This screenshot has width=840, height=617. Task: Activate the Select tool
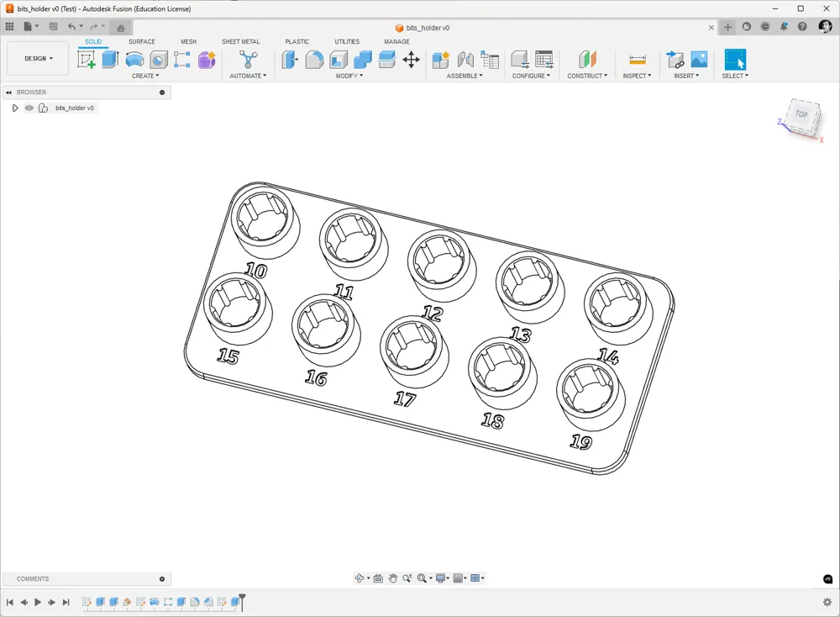coord(735,60)
